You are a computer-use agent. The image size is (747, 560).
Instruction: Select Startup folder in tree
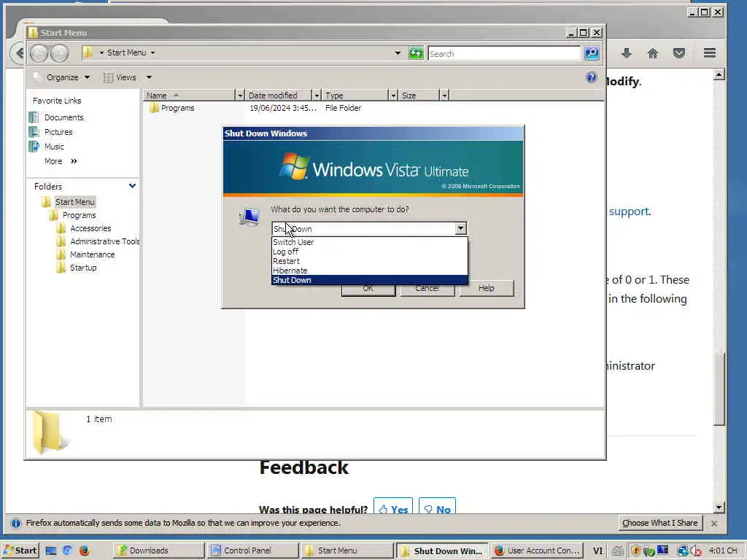(83, 268)
